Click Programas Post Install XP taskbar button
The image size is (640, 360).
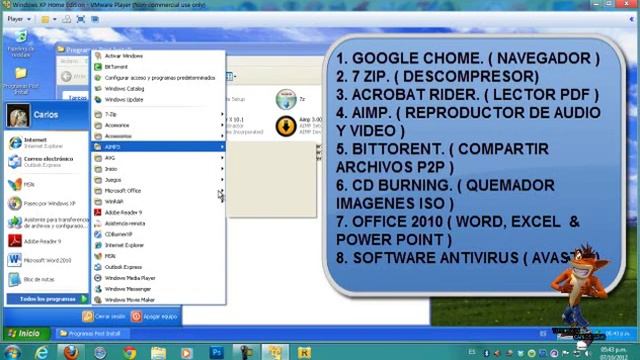pyautogui.click(x=92, y=333)
